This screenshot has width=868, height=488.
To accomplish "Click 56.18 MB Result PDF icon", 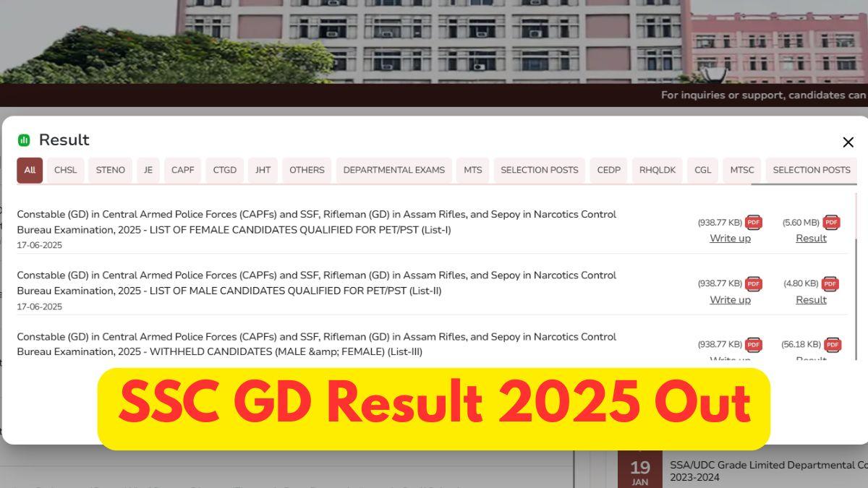I will (833, 345).
